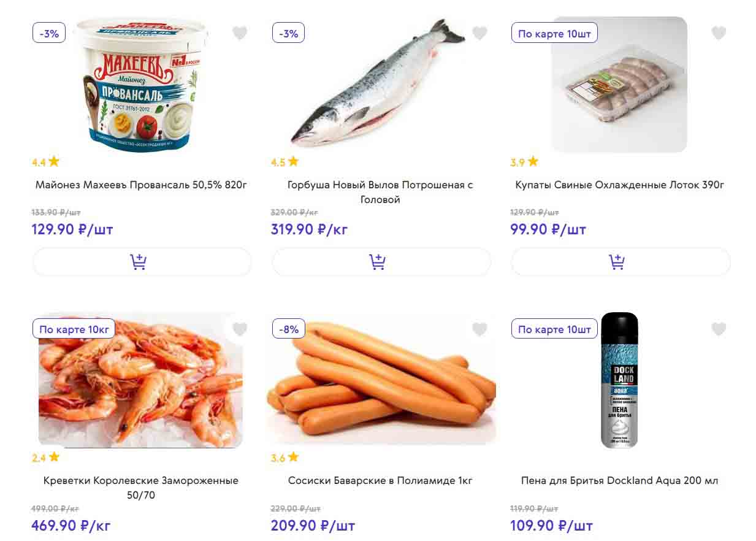This screenshot has width=756, height=541.
Task: Favorite the Купаты Свиные sausages
Action: pyautogui.click(x=719, y=33)
